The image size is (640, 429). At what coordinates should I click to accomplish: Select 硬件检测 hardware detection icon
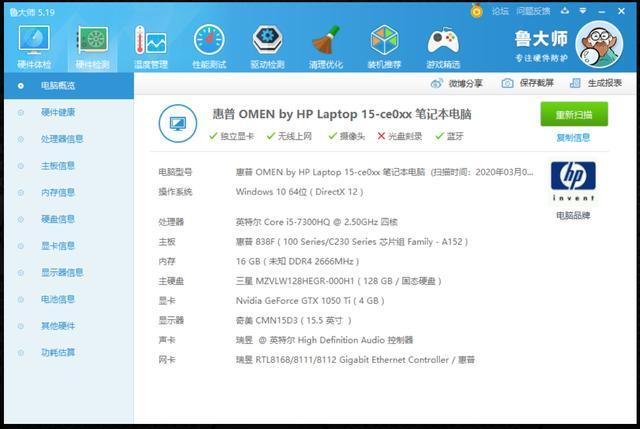92,46
